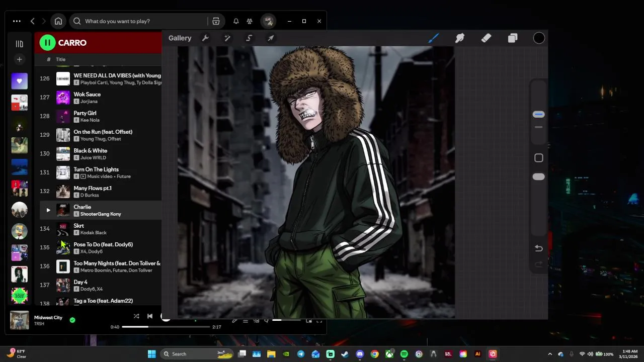Open File Explorer from taskbar
Screen dimensions: 644x362
tap(271, 354)
